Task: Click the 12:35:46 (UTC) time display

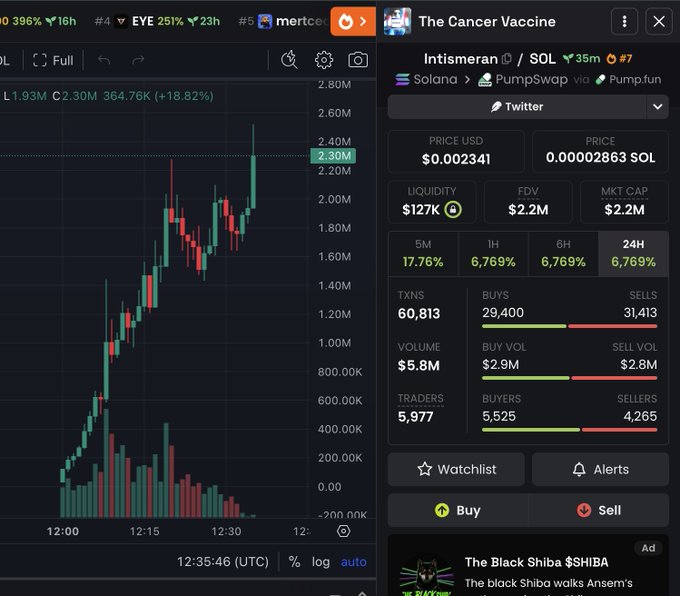Action: point(223,562)
